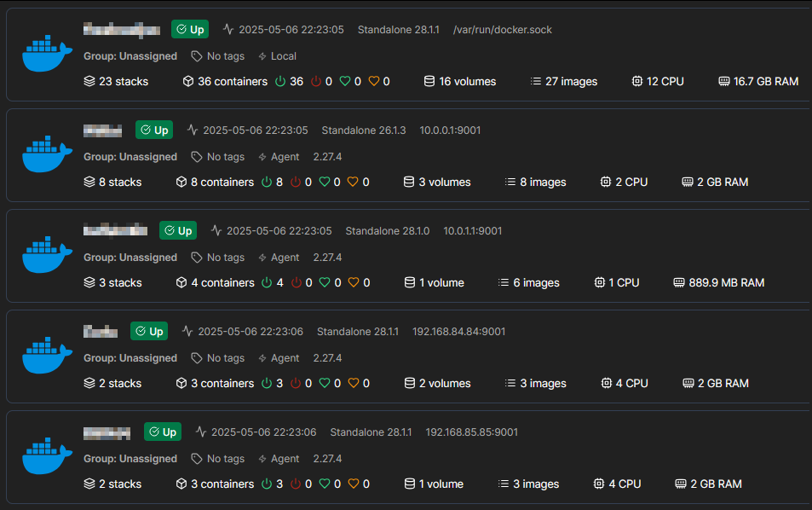Image resolution: width=812 pixels, height=510 pixels.
Task: Click the Docker whale icon for 10.0.0.1:9001 environment
Action: point(47,154)
